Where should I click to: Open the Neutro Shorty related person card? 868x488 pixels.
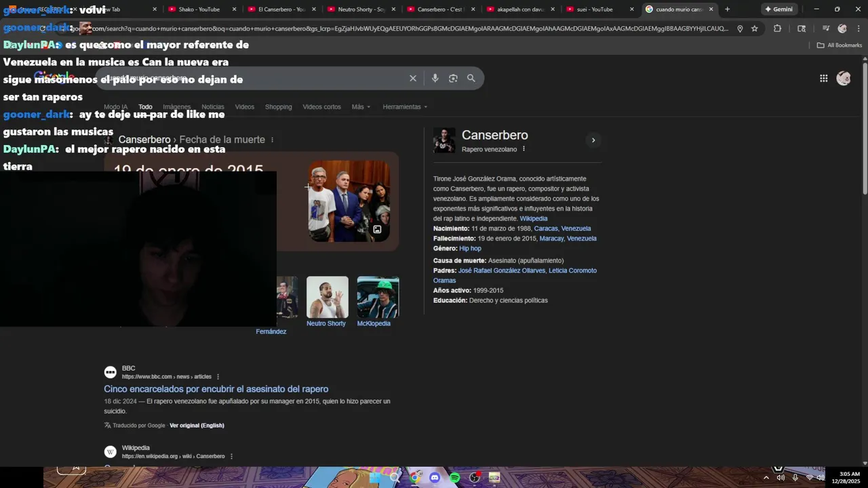point(327,302)
